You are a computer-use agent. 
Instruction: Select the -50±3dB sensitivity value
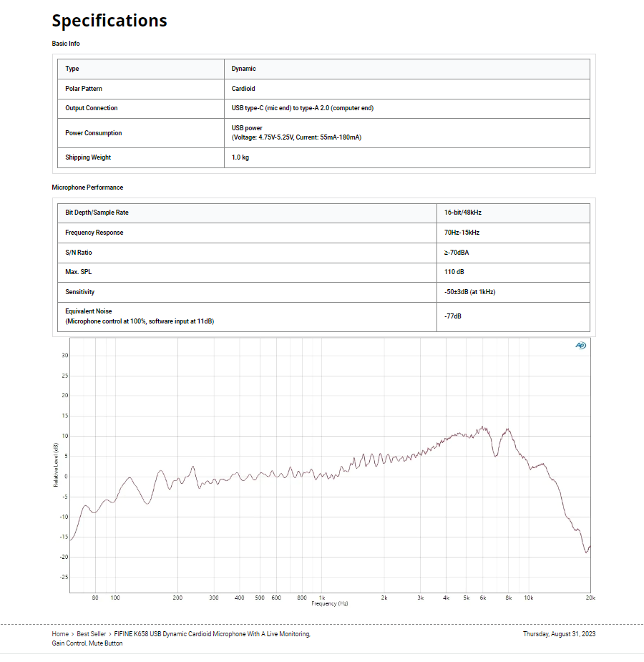coord(469,292)
